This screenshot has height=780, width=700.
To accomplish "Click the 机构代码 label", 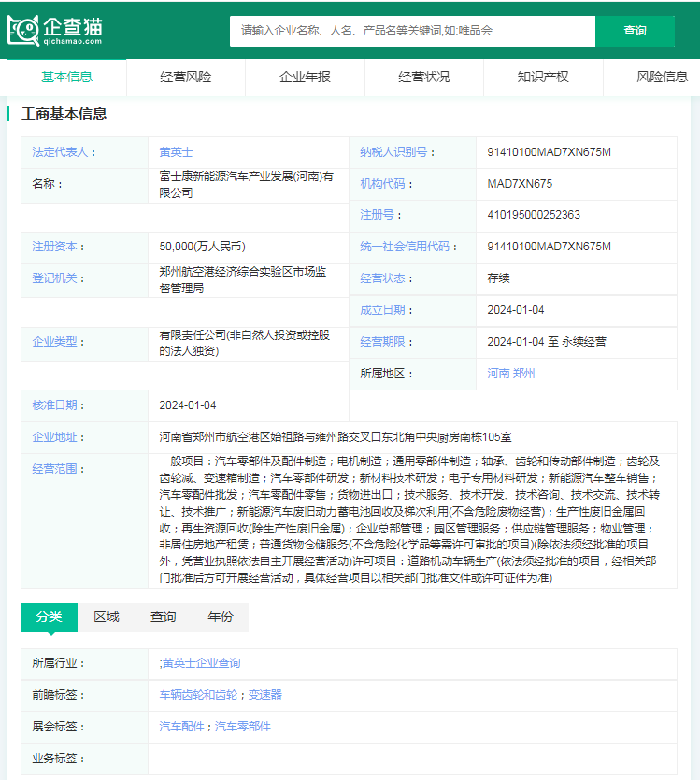I will (x=382, y=184).
